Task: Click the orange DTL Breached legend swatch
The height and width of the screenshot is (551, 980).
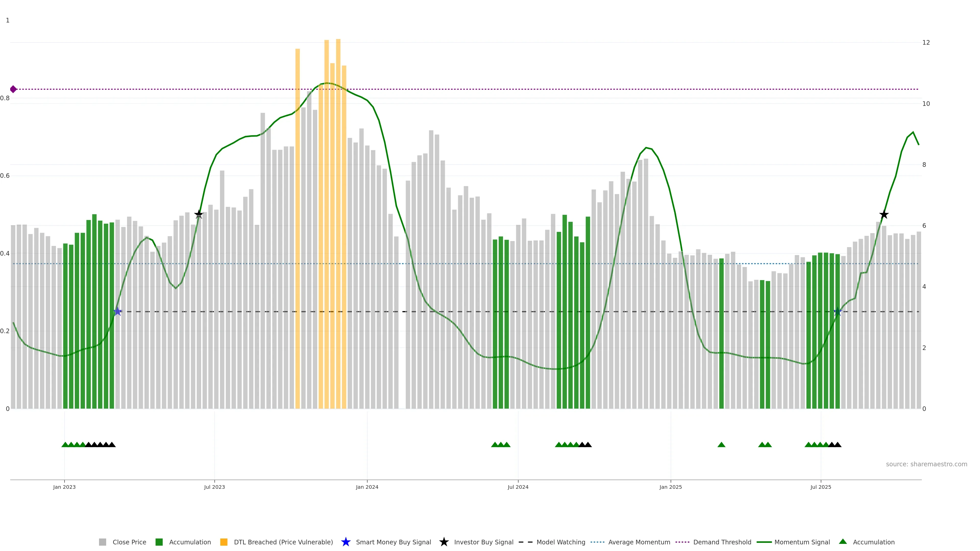Action: point(224,542)
